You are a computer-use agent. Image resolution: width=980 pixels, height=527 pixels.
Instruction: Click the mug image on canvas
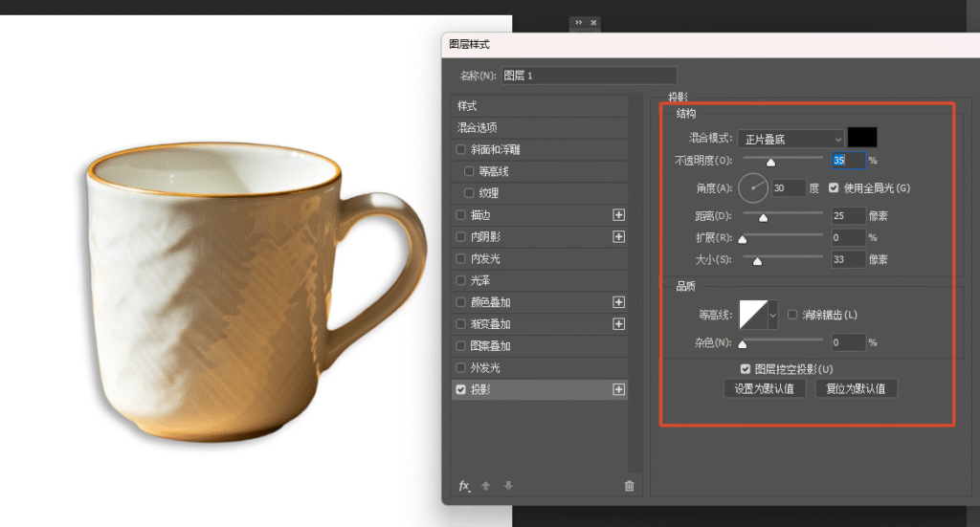(x=255, y=293)
